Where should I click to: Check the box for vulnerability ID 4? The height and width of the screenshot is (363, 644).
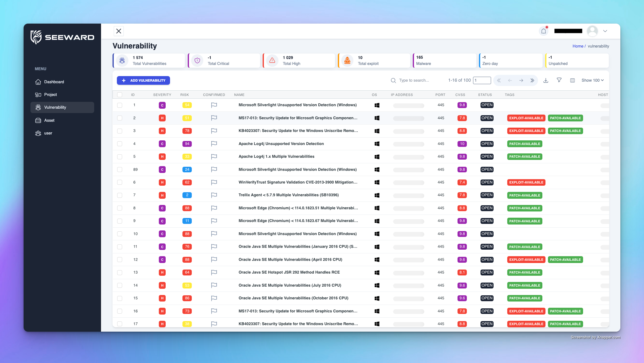(x=120, y=144)
